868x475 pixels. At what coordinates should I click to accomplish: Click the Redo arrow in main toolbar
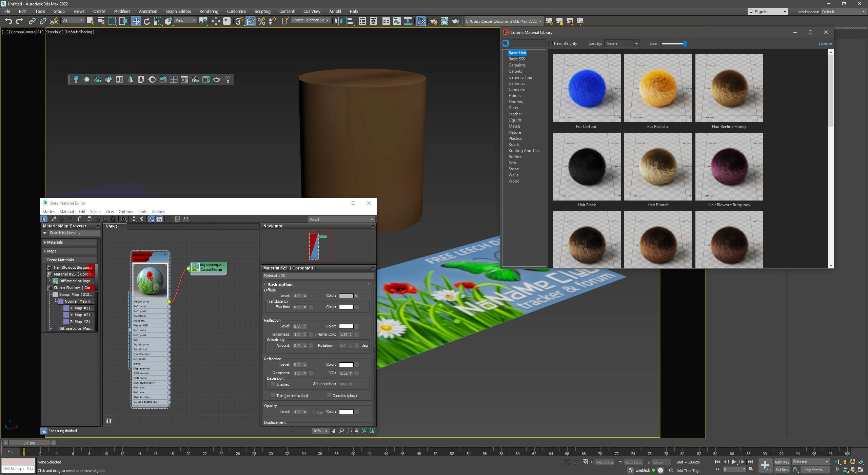[x=19, y=21]
